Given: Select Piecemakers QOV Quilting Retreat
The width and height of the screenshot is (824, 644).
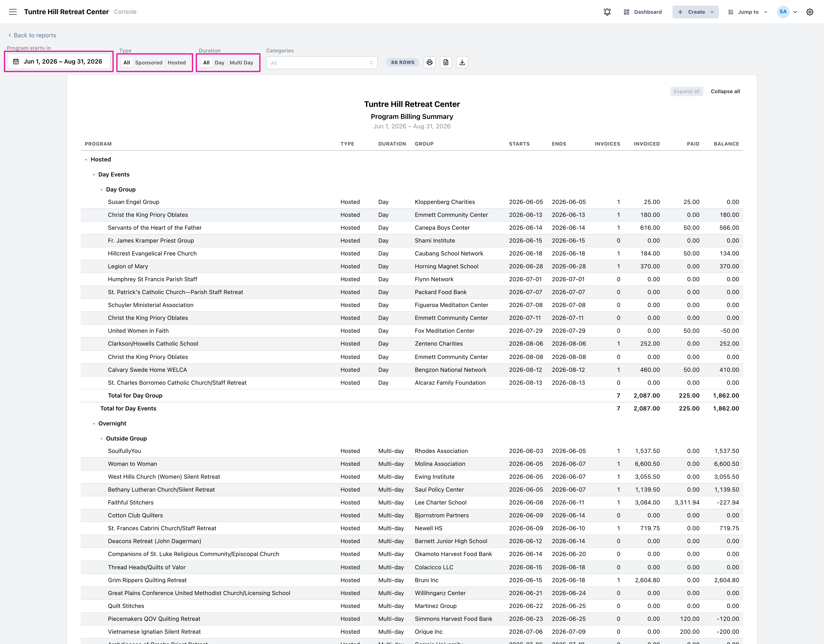Looking at the screenshot, I should 412,619.
